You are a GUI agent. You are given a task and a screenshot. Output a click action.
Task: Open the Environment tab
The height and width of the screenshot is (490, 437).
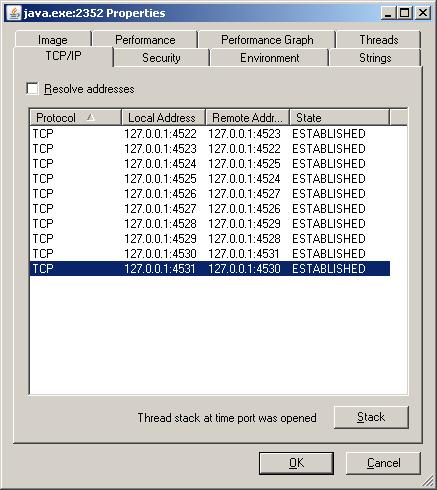pos(269,58)
